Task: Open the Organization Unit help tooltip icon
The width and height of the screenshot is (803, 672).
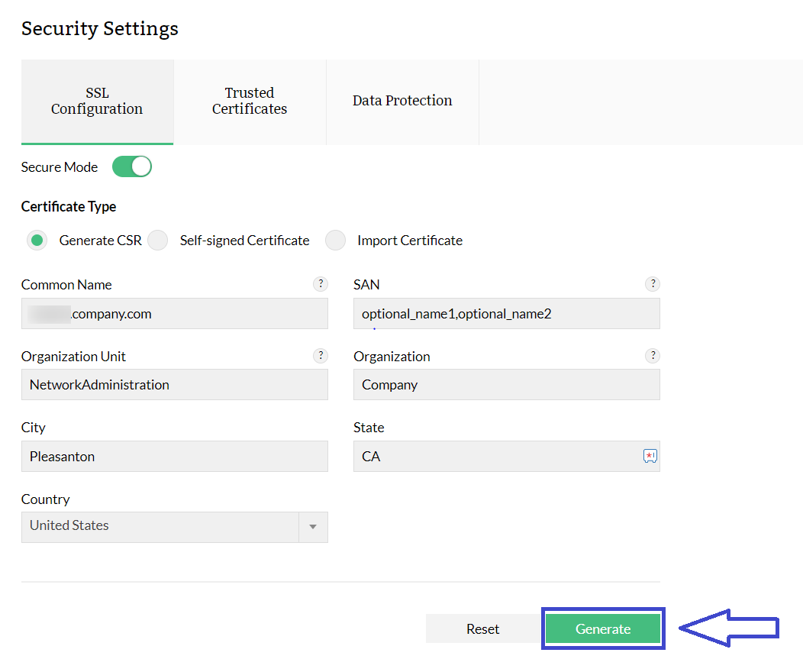Action: tap(321, 356)
